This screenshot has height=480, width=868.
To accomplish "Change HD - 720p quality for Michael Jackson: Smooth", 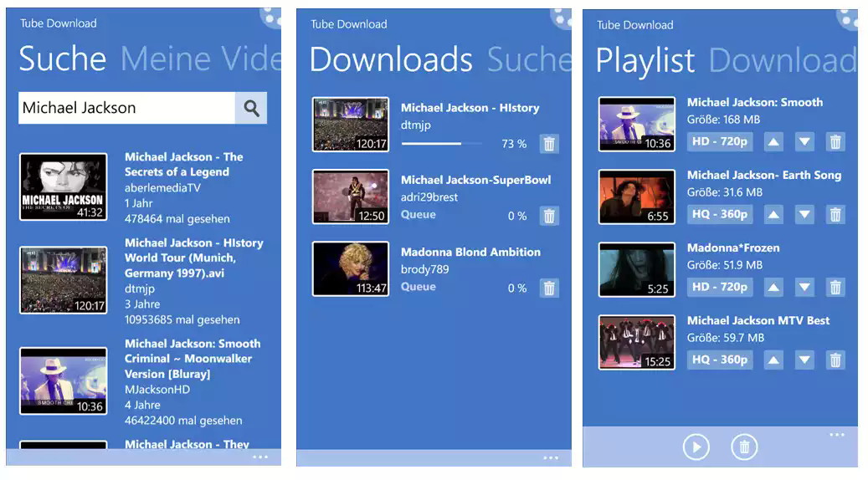I will coord(720,141).
